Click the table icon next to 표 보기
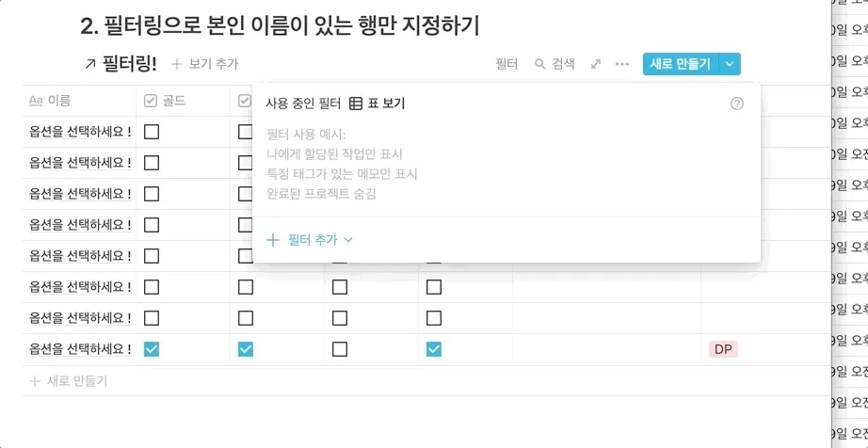This screenshot has height=448, width=868. click(x=356, y=104)
